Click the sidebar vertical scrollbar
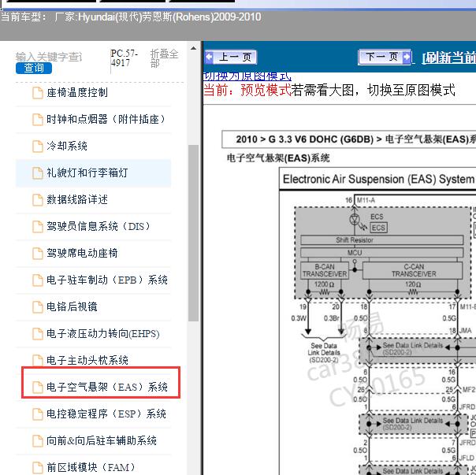Image resolution: width=476 pixels, height=475 pixels. [193, 236]
